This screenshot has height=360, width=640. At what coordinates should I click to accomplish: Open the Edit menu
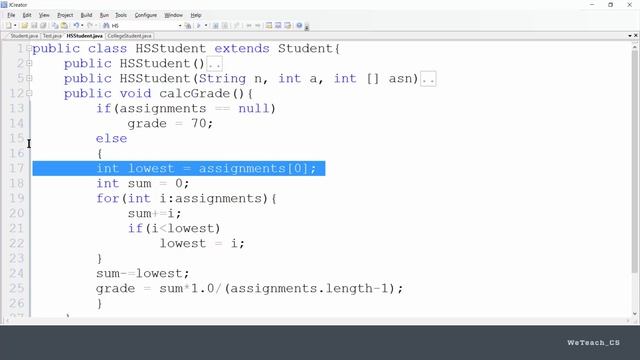27,15
